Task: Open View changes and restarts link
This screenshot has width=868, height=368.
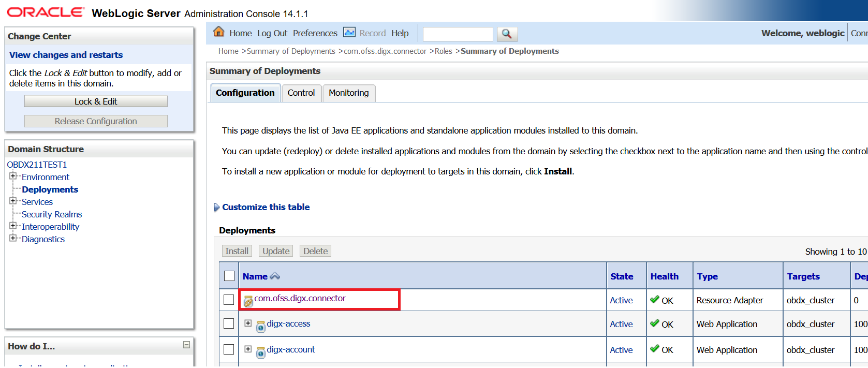Action: pyautogui.click(x=66, y=55)
